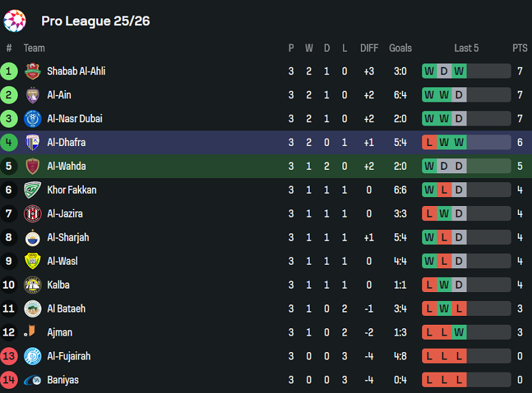Screen dimensions: 532x393
Task: Click the Pro League logo icon
Action: (x=14, y=20)
